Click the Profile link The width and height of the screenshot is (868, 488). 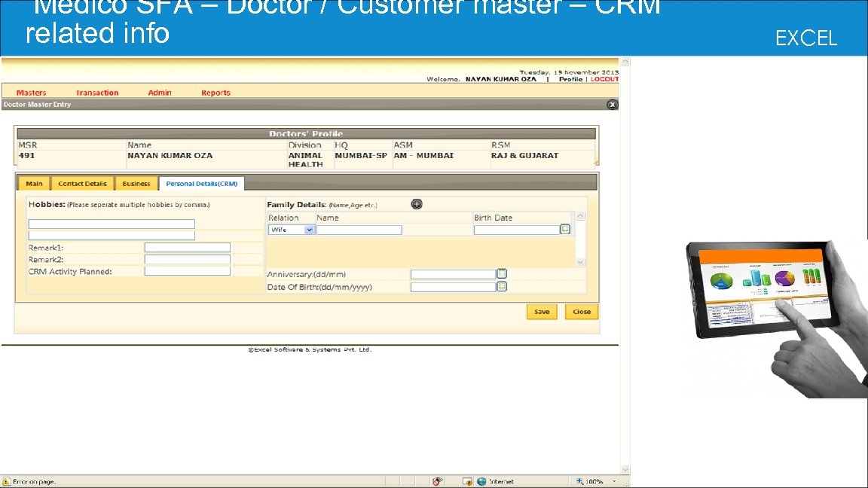572,78
